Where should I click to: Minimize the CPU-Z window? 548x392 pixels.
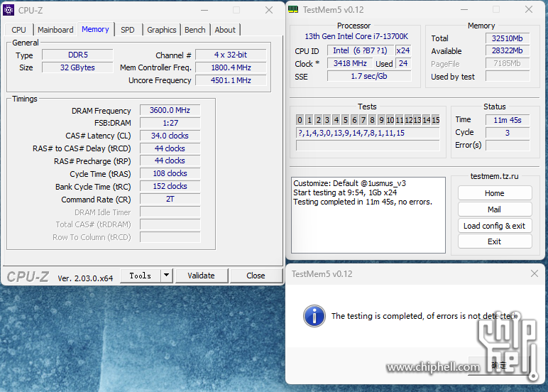point(204,10)
